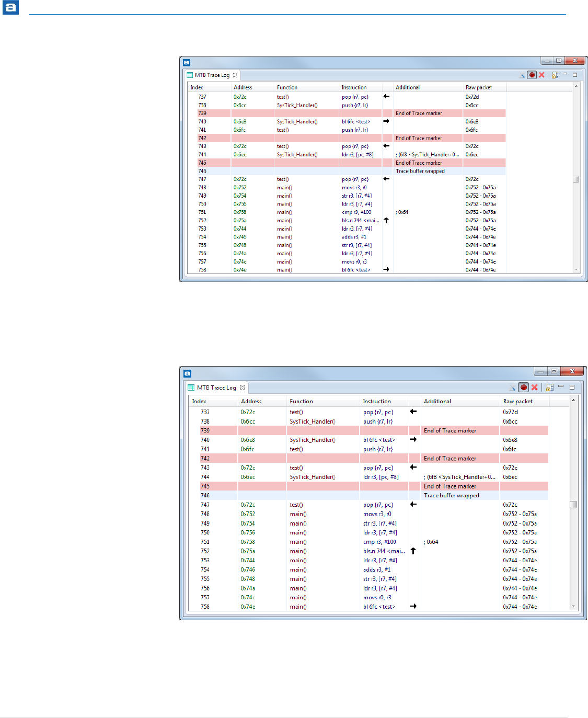Select End of Trace marker row 742 in lower window
The image size is (588, 718).
tap(374, 458)
